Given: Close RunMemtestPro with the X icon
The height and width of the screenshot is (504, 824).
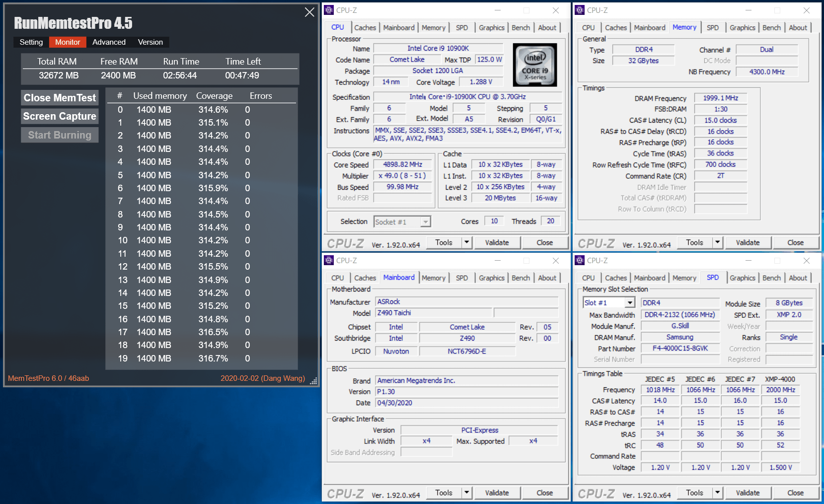Looking at the screenshot, I should pos(309,12).
